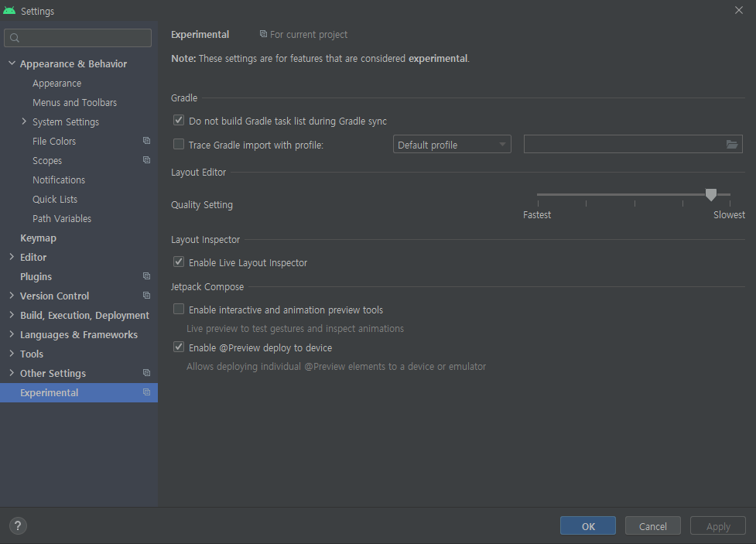
Task: Click the Cancel button
Action: pos(653,525)
